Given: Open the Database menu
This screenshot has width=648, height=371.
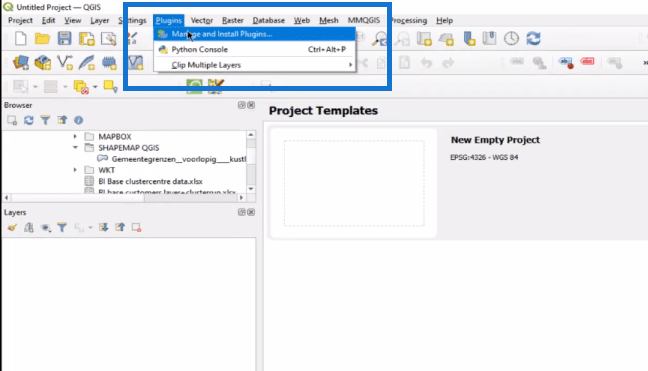Looking at the screenshot, I should pos(269,20).
